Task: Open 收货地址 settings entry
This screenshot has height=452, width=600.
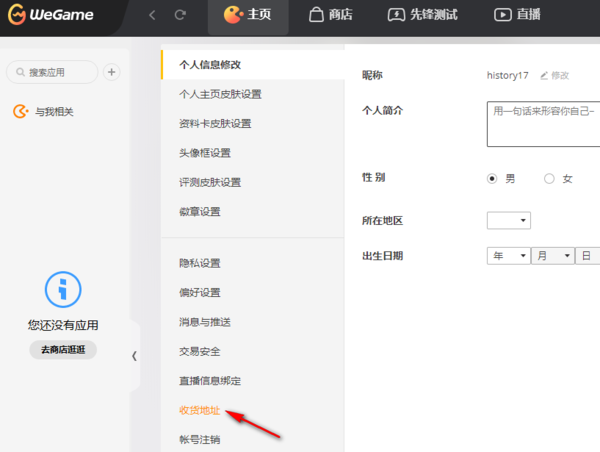Action: click(x=199, y=410)
